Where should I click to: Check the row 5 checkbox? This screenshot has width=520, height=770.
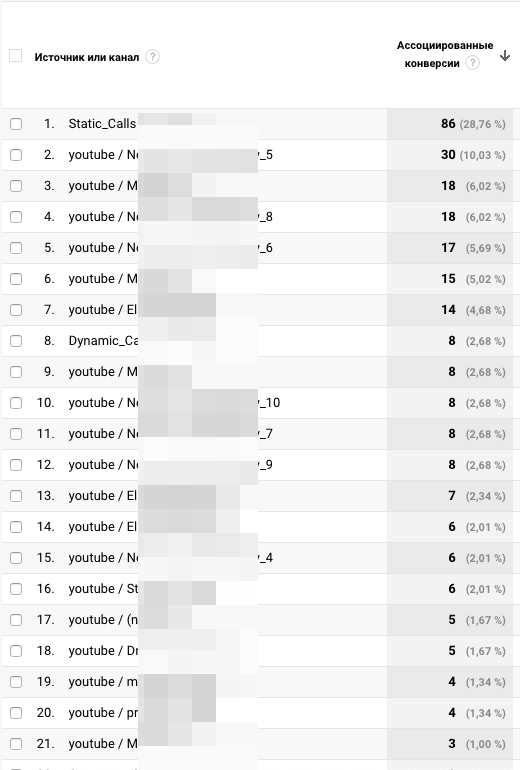pyautogui.click(x=16, y=248)
